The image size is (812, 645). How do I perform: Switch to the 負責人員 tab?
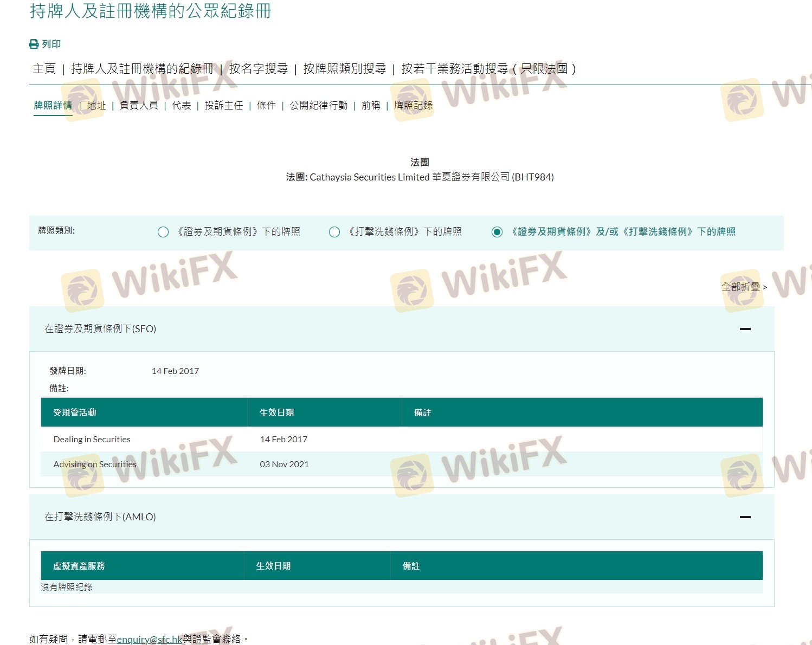pos(139,105)
